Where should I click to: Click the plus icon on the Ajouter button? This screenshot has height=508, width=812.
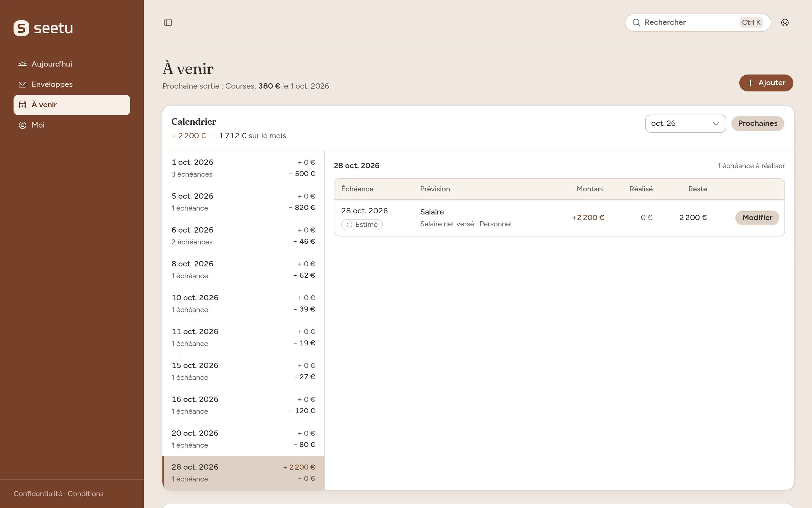coord(751,83)
